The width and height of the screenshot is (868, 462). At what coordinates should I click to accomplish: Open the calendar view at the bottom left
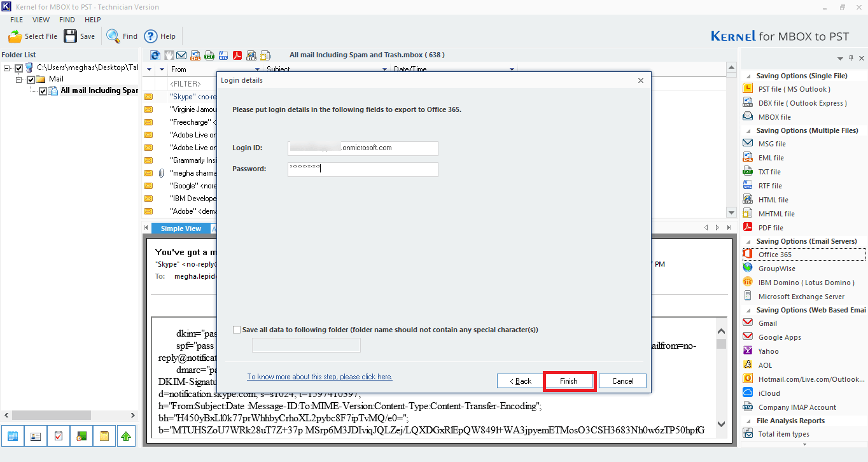pos(13,437)
